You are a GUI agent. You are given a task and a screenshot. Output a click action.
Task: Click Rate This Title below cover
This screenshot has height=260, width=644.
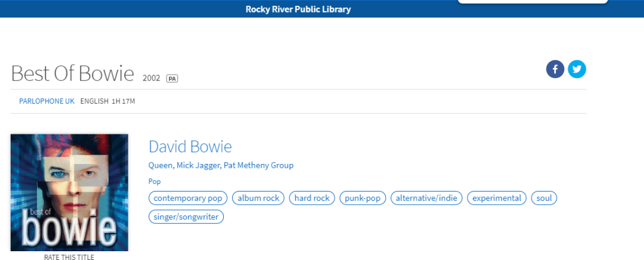tap(69, 256)
